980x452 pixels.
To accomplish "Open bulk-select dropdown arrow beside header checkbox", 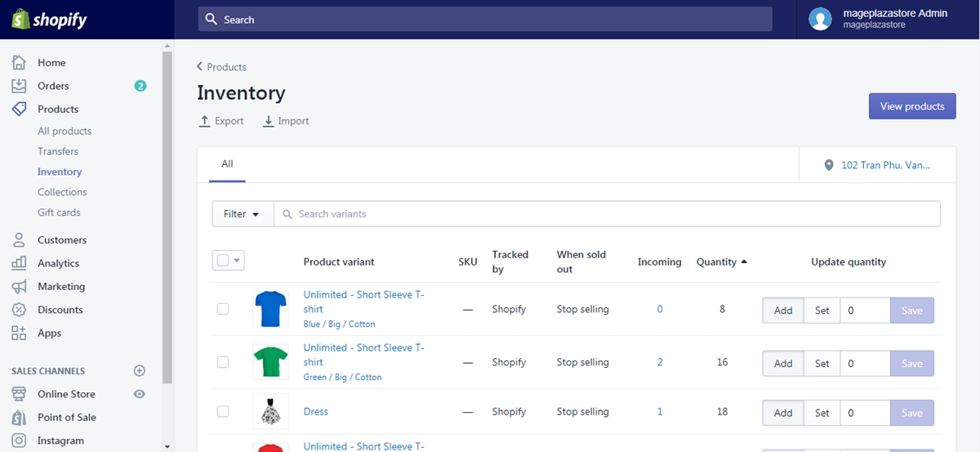I will (x=238, y=261).
